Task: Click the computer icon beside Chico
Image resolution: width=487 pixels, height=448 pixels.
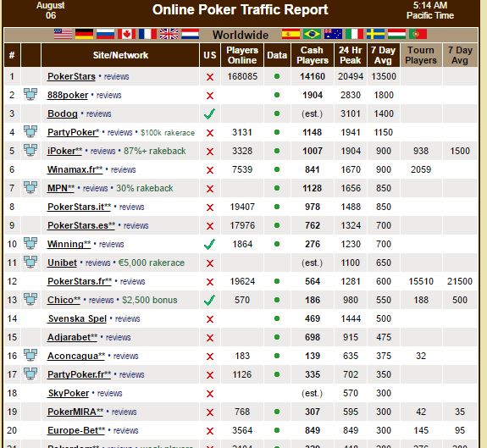Action: [x=30, y=299]
